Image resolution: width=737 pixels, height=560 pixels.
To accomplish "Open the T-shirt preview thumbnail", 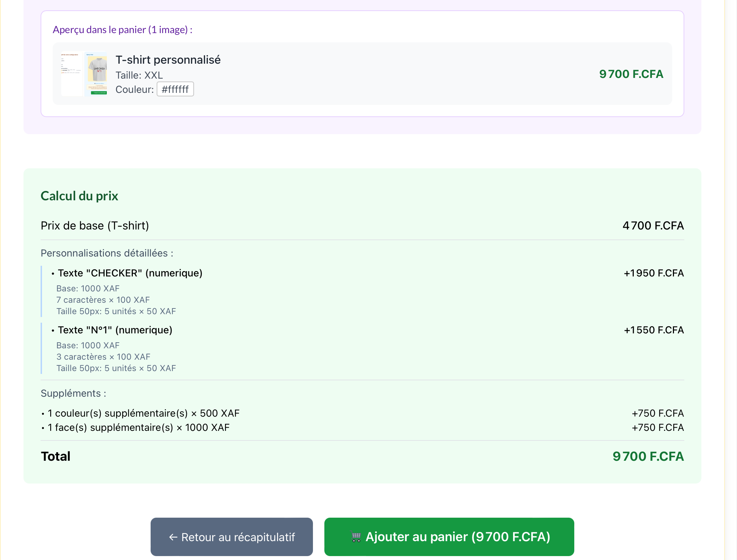I will pos(84,74).
